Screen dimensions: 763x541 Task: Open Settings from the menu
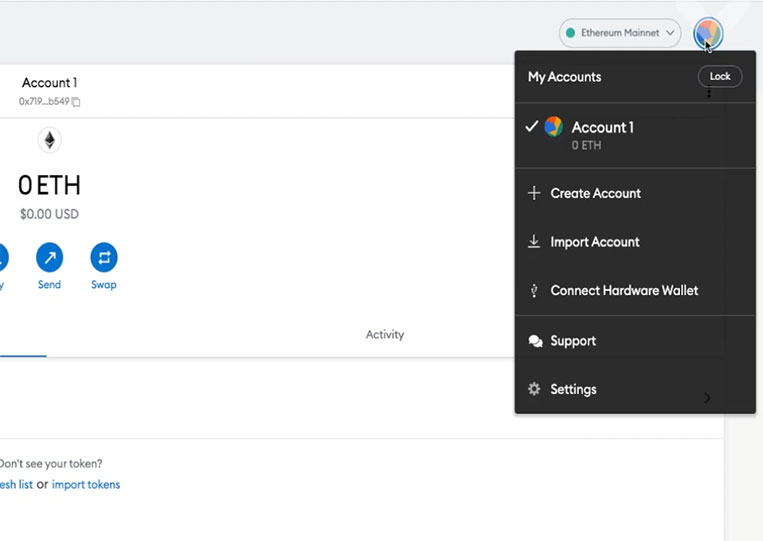click(635, 389)
